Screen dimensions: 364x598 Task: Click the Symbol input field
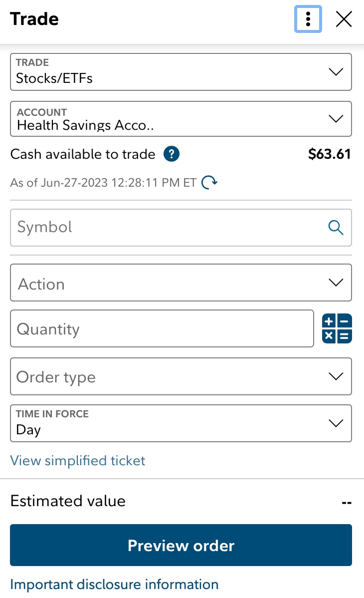tap(170, 228)
